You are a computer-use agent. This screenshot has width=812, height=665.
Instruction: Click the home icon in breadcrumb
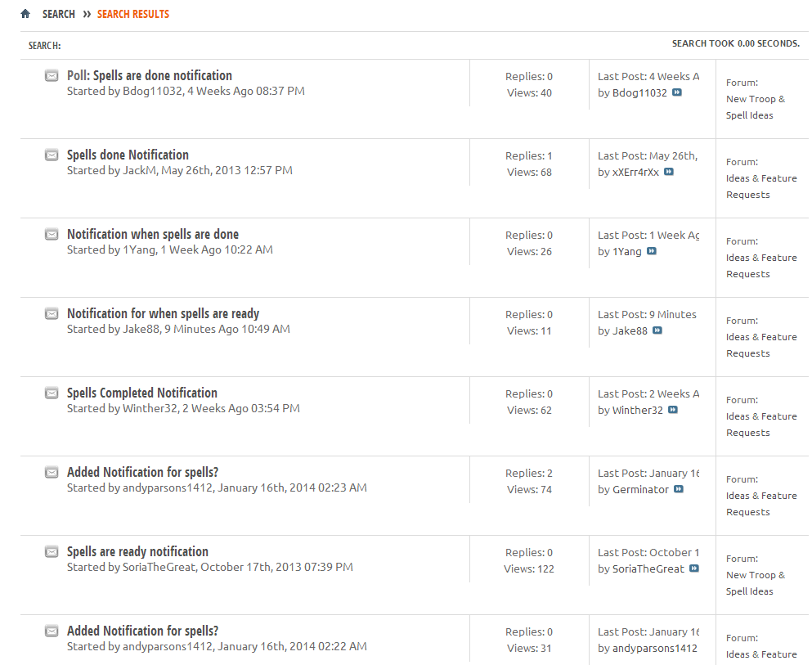click(x=25, y=14)
